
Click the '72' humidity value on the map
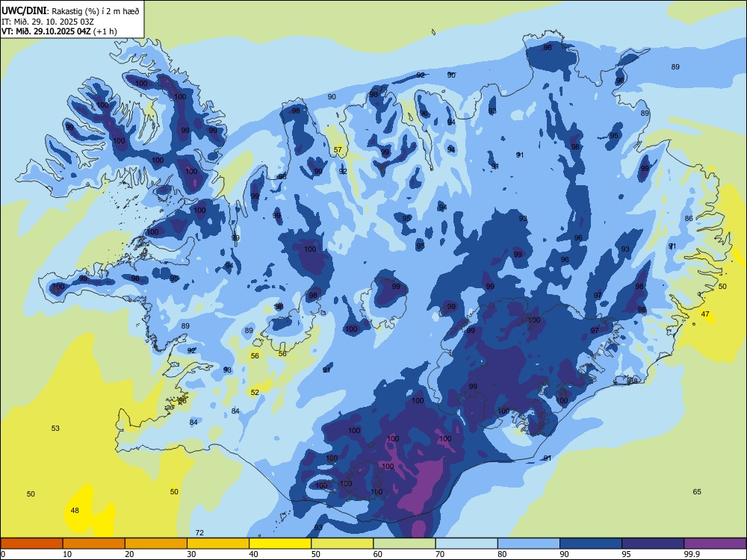[x=199, y=533]
